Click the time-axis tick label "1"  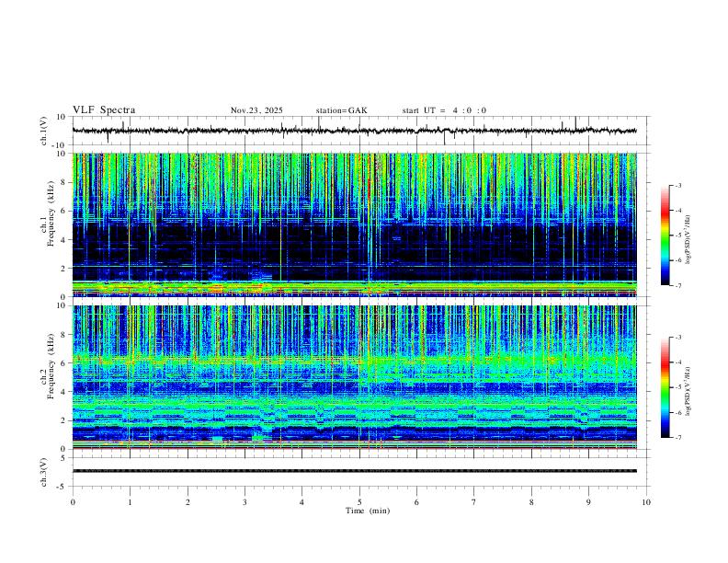131,502
